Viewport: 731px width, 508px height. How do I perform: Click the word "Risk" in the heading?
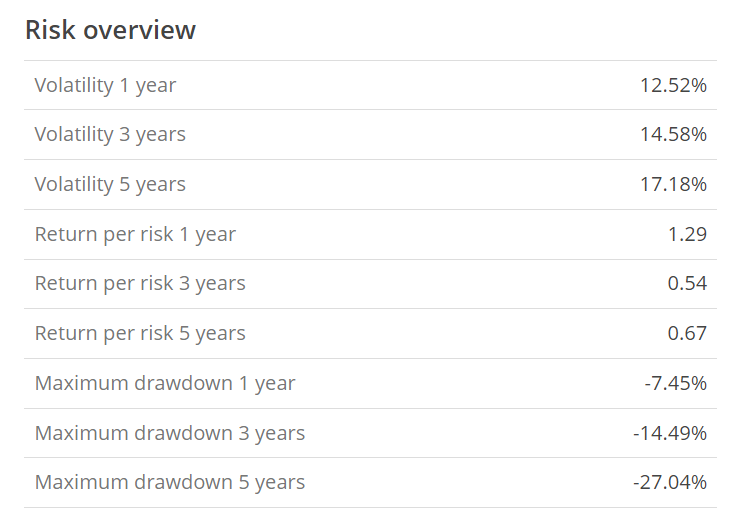click(x=50, y=30)
